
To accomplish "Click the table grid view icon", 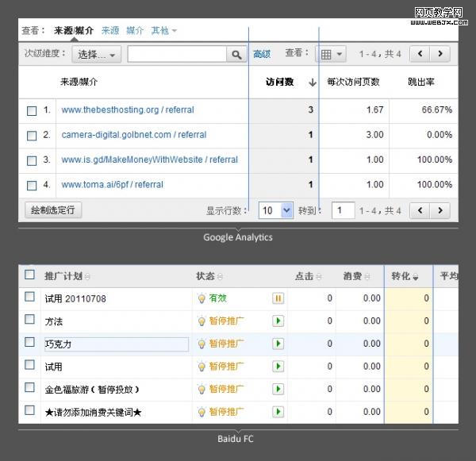I will (330, 54).
